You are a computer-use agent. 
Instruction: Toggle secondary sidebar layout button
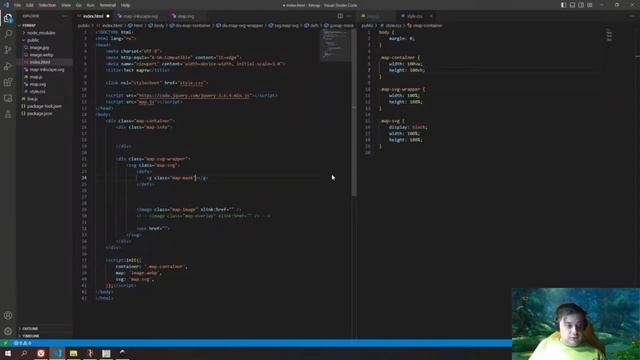(x=581, y=5)
